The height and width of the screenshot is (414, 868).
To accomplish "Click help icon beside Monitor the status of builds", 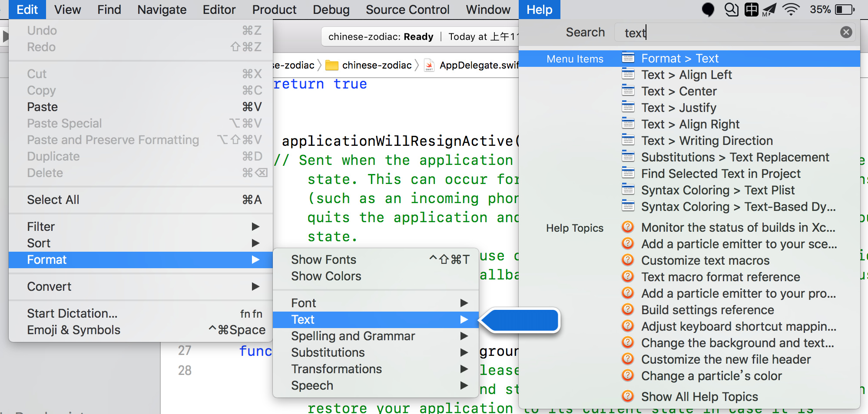I will [x=627, y=227].
